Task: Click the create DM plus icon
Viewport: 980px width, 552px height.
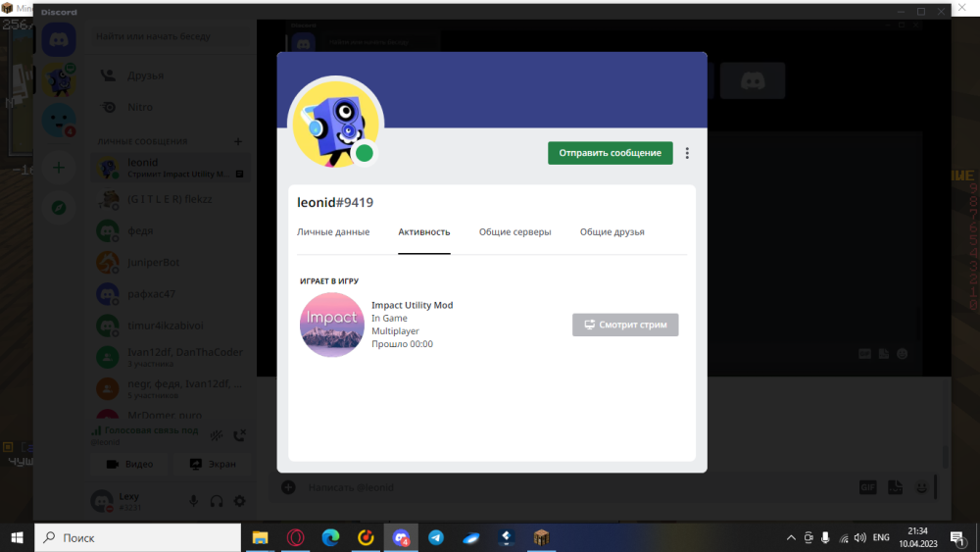Action: (x=238, y=141)
